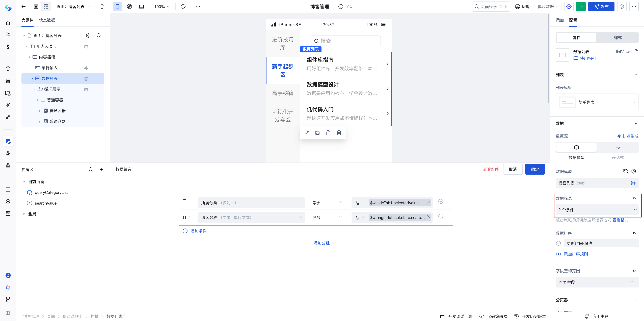Image resolution: width=644 pixels, height=321 pixels.
Task: Click the 取消 button
Action: [513, 169]
